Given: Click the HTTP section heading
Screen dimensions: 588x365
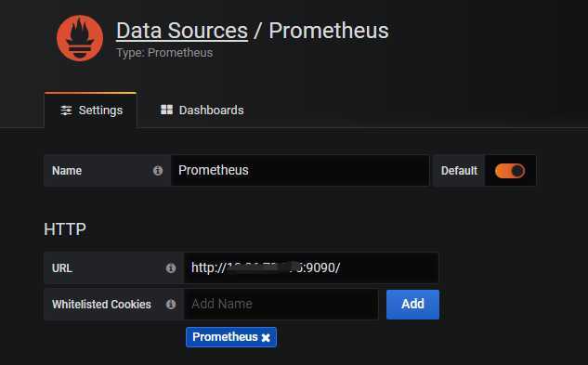Looking at the screenshot, I should pyautogui.click(x=65, y=229).
